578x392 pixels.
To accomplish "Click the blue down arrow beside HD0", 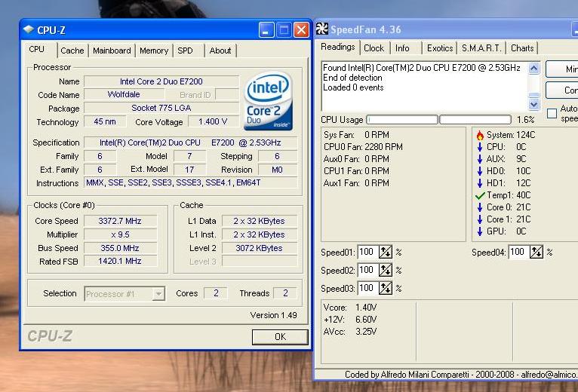I will pos(480,171).
